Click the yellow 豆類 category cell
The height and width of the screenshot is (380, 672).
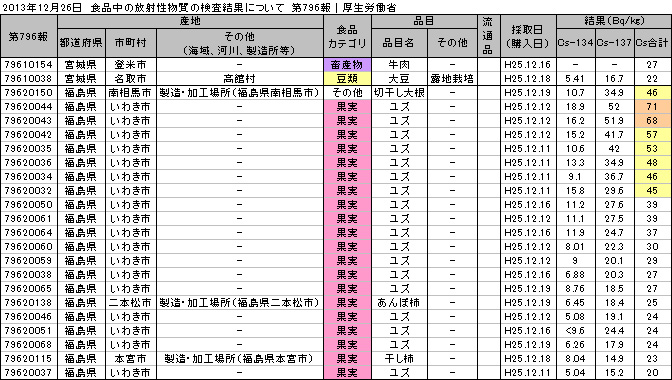point(347,79)
